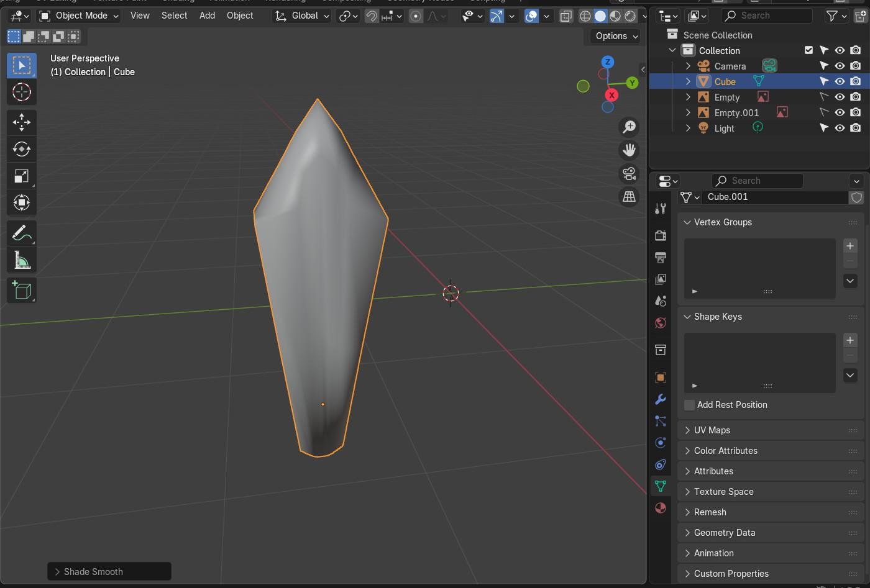Activate the Rotate tool
The width and height of the screenshot is (870, 588).
pos(21,149)
